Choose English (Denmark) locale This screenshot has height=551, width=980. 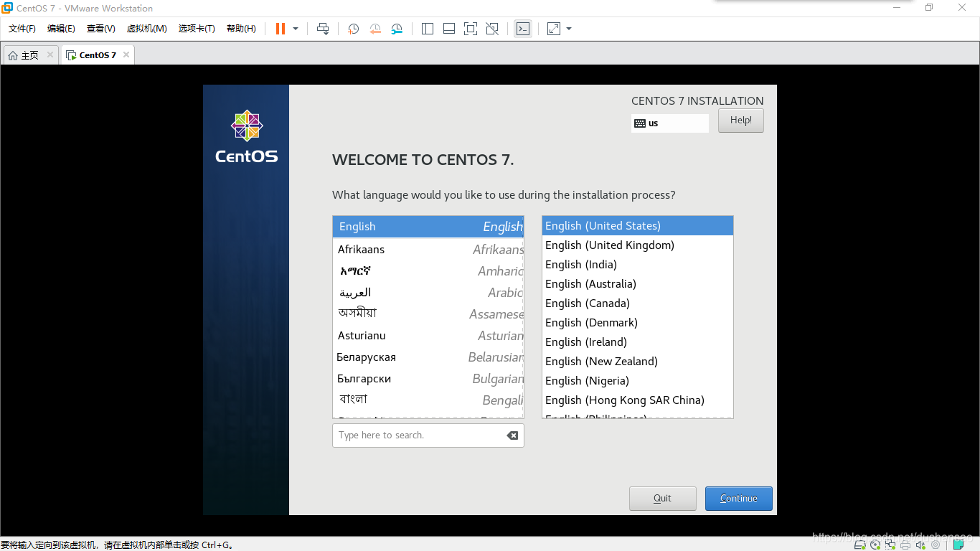coord(638,323)
